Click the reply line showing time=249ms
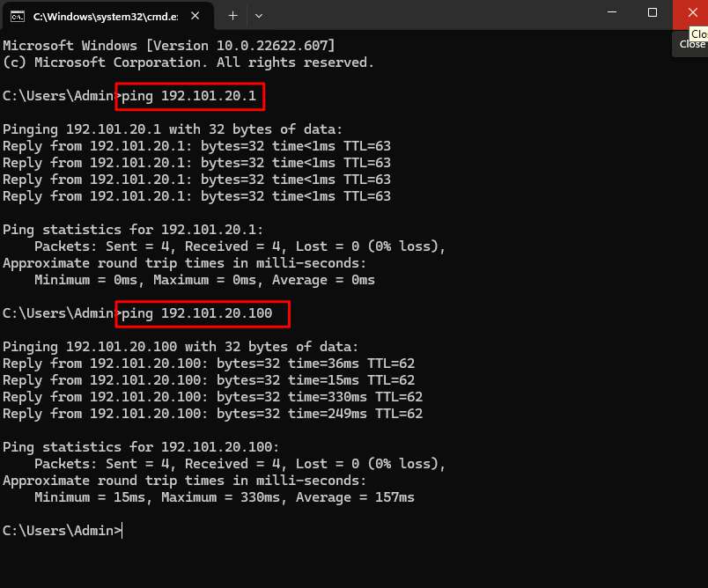 tap(212, 414)
